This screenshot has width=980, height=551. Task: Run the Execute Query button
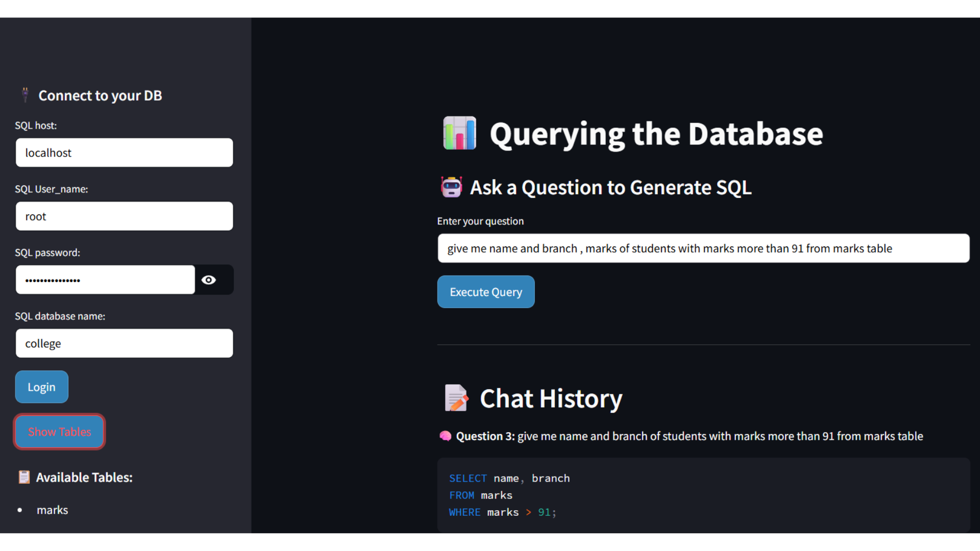point(486,292)
